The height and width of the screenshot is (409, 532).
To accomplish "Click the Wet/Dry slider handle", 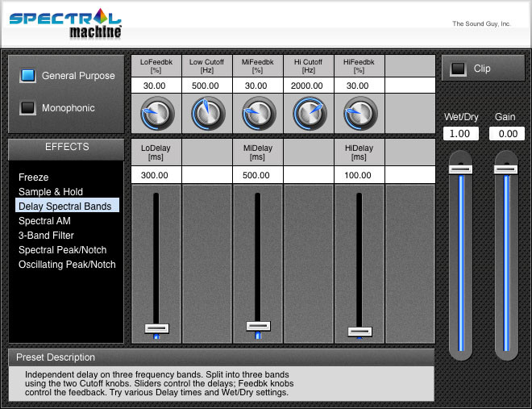I will coord(461,169).
